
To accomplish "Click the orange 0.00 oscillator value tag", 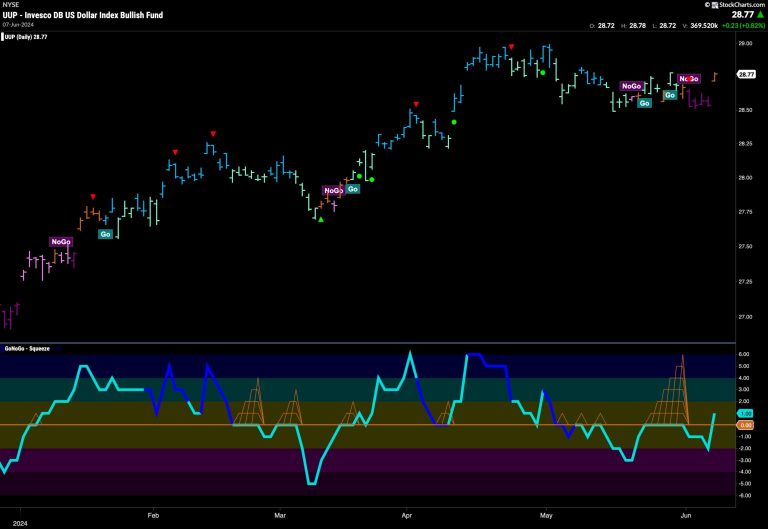I will (x=745, y=425).
